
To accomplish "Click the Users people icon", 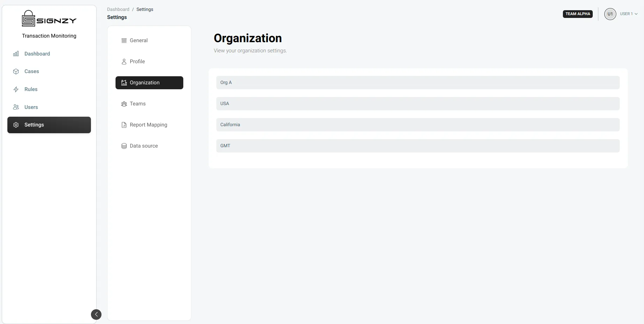I will pyautogui.click(x=16, y=107).
